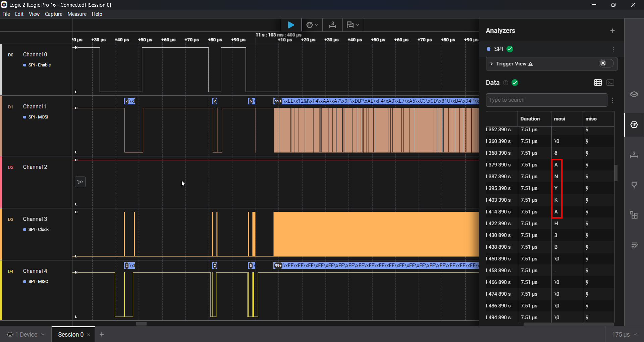Click the Channel 2 reset zoom icon

pos(80,182)
